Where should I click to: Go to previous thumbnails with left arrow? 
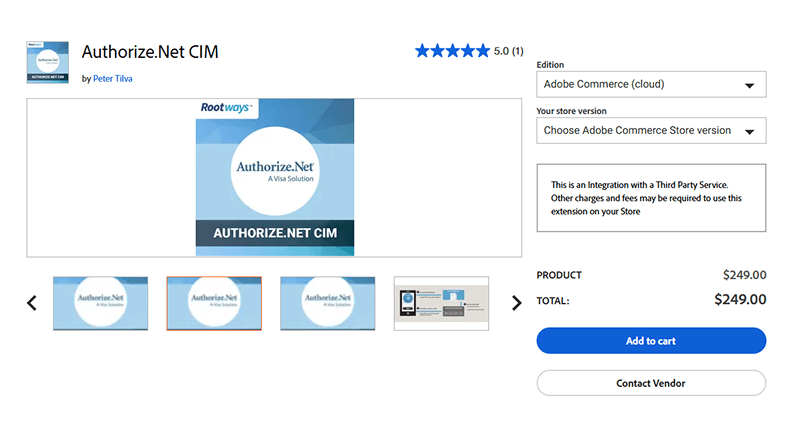tap(32, 303)
